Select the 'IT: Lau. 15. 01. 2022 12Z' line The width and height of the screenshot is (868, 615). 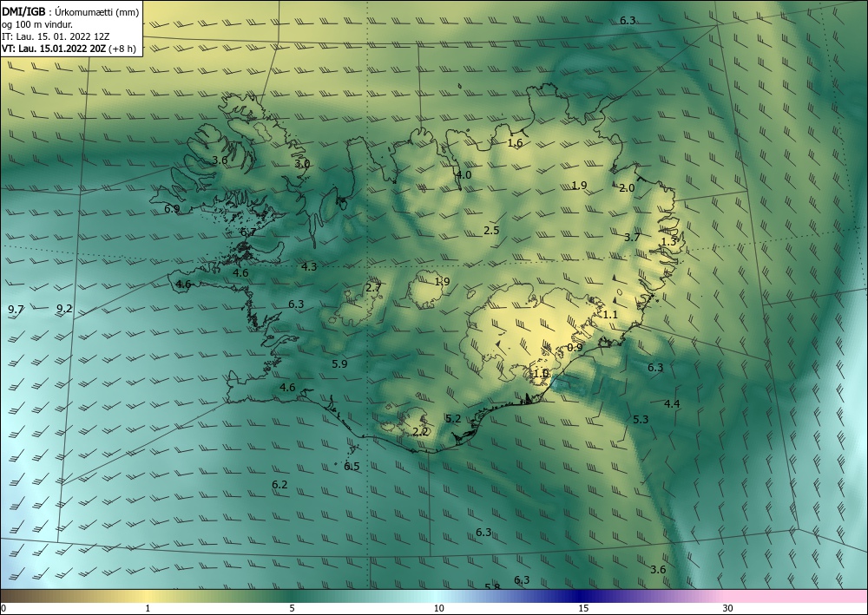[56, 36]
